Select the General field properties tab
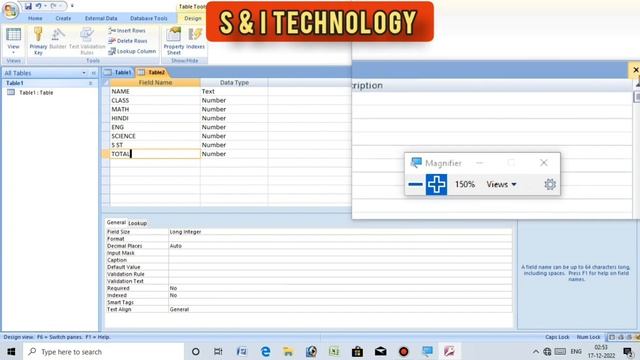640x360 pixels. 116,222
